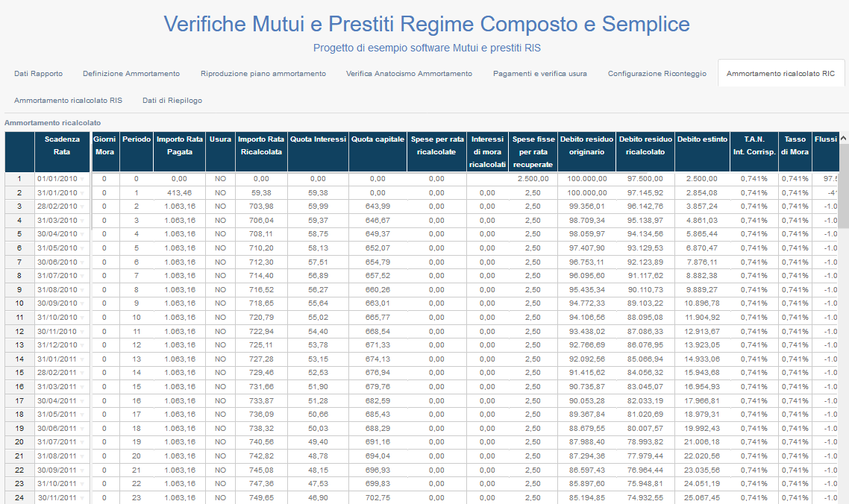Switch to Ammortamento ricalcolato RIS tab
This screenshot has height=504, width=849.
(68, 100)
